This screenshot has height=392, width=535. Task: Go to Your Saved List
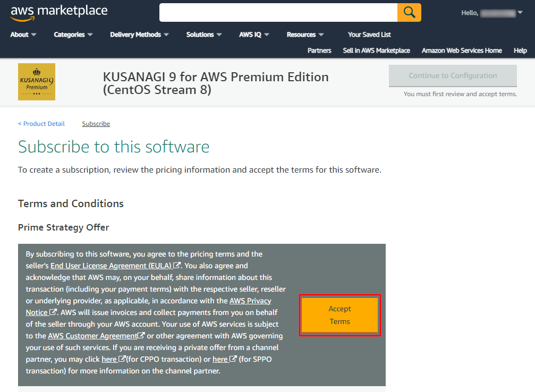pos(369,35)
